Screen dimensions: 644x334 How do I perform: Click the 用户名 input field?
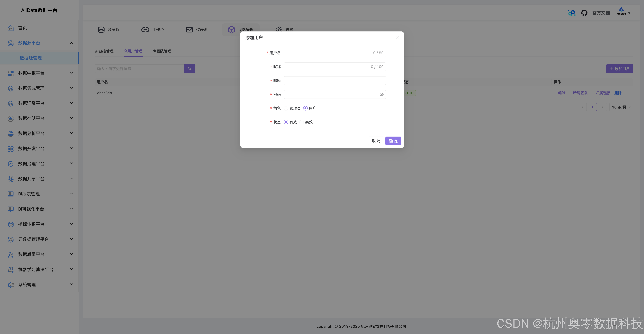[x=330, y=53]
